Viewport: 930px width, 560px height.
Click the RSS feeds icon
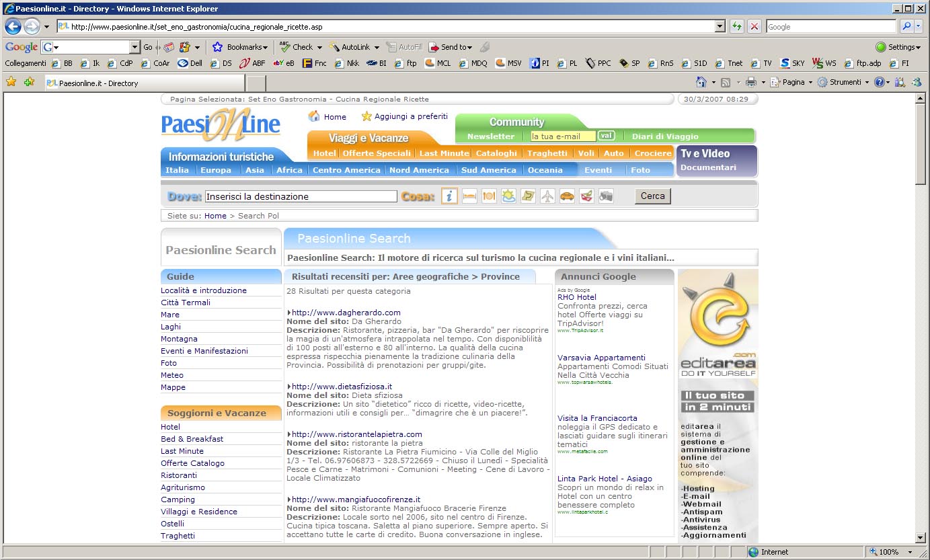click(x=726, y=82)
